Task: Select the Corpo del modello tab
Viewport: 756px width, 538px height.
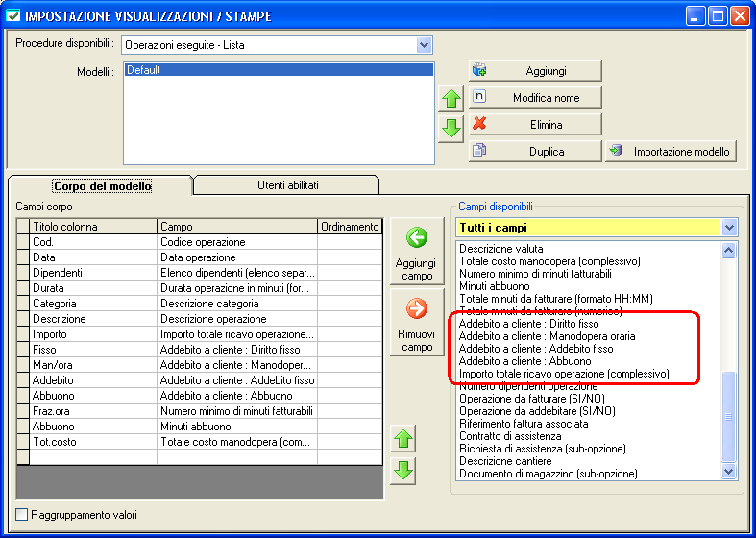Action: [x=103, y=186]
